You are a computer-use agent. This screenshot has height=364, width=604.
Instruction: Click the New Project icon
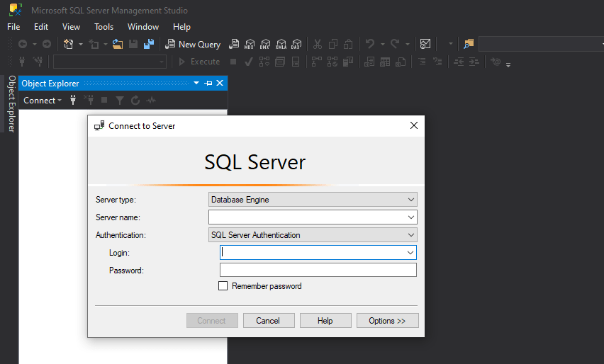pos(69,44)
